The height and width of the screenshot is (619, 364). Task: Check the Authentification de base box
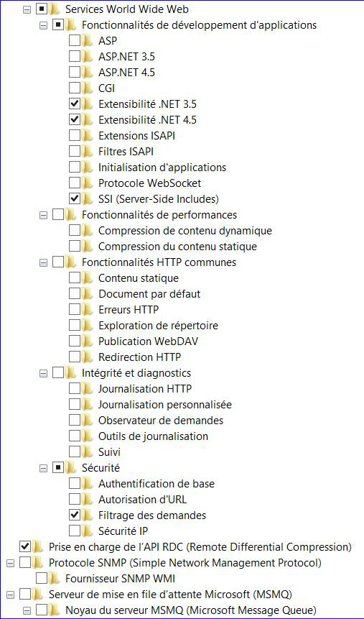75,483
